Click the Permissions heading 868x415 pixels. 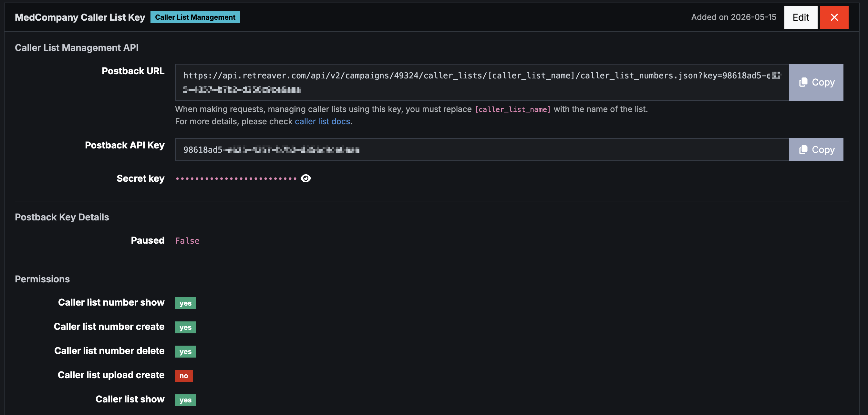(x=42, y=279)
